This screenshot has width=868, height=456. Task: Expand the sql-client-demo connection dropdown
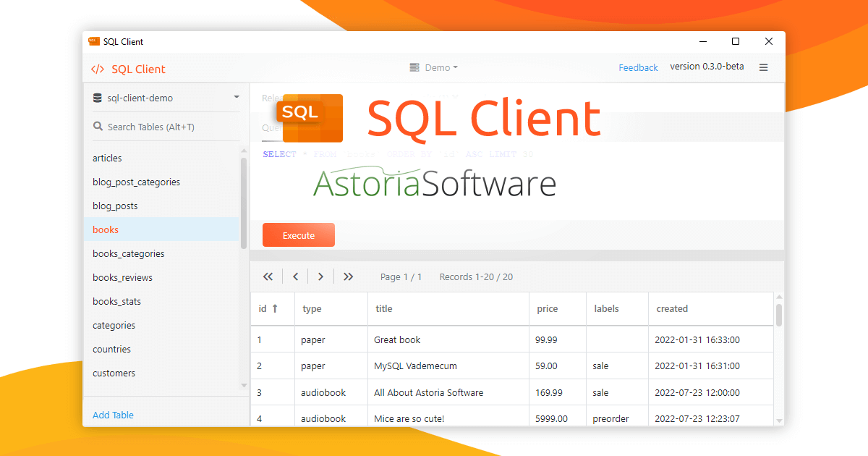[x=236, y=97]
